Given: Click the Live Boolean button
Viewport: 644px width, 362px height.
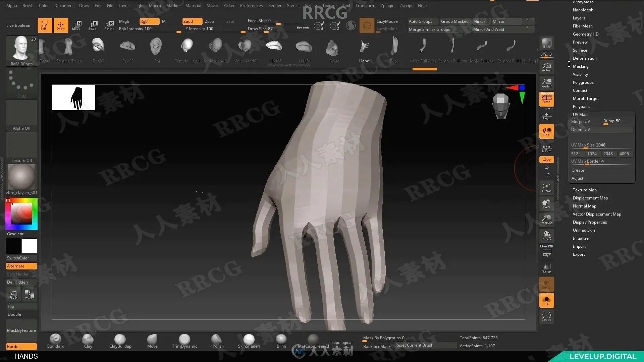Looking at the screenshot, I should coord(18,25).
